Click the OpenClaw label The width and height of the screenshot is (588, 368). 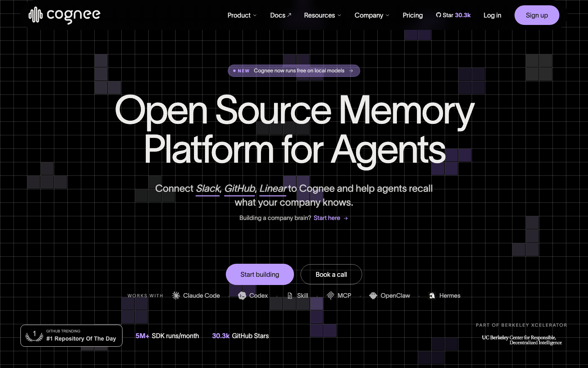[x=395, y=296]
